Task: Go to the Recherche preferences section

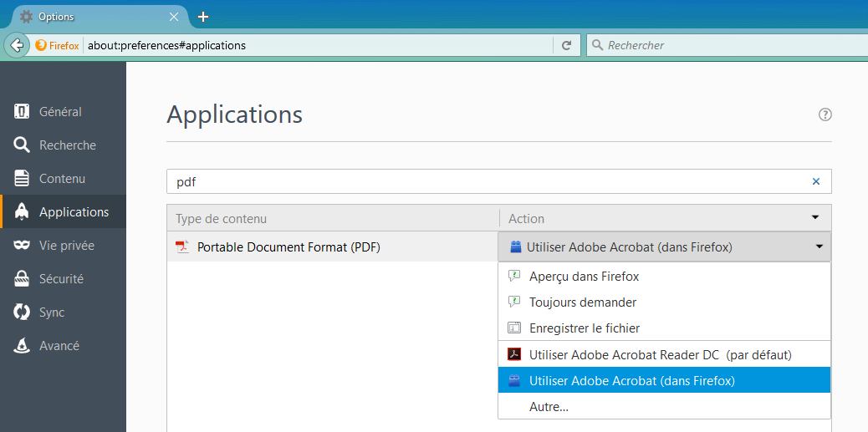Action: tap(67, 145)
